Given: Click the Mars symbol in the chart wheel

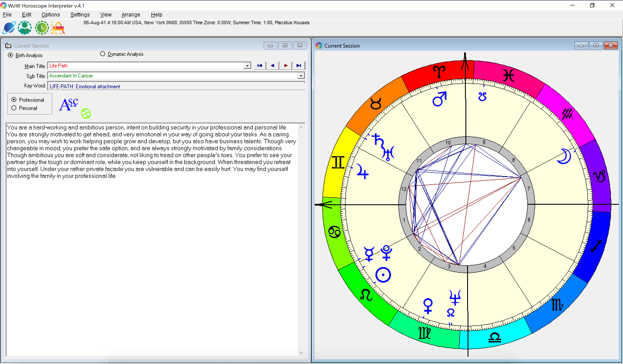Looking at the screenshot, I should pos(439,99).
